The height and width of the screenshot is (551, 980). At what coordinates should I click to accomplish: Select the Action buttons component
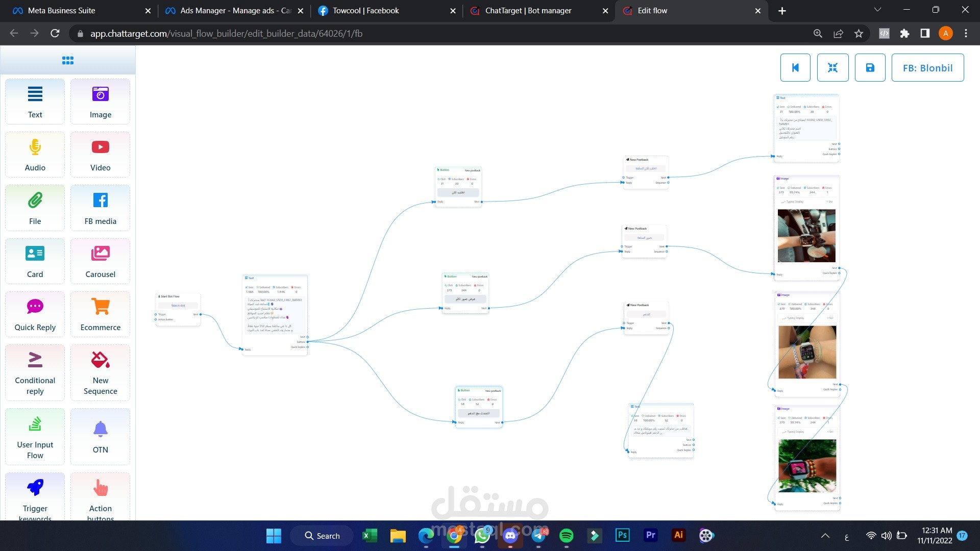pyautogui.click(x=100, y=497)
